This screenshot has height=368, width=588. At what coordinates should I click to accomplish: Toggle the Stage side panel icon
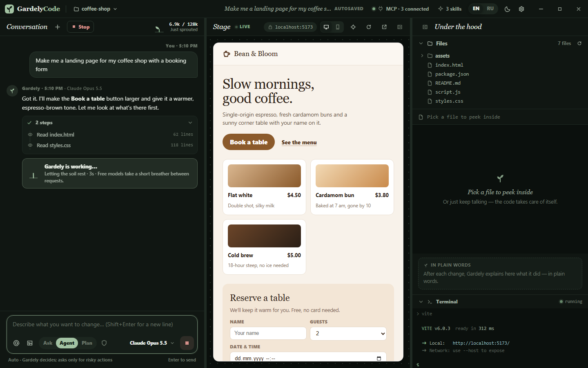400,27
